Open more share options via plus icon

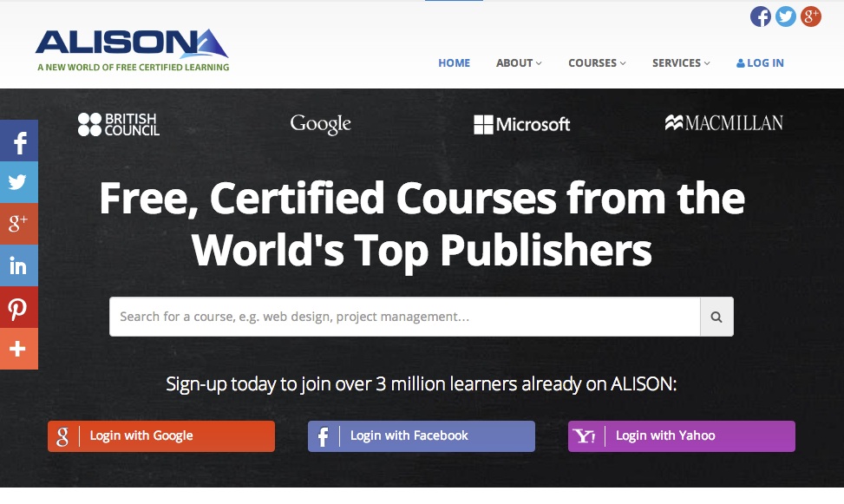pyautogui.click(x=18, y=349)
